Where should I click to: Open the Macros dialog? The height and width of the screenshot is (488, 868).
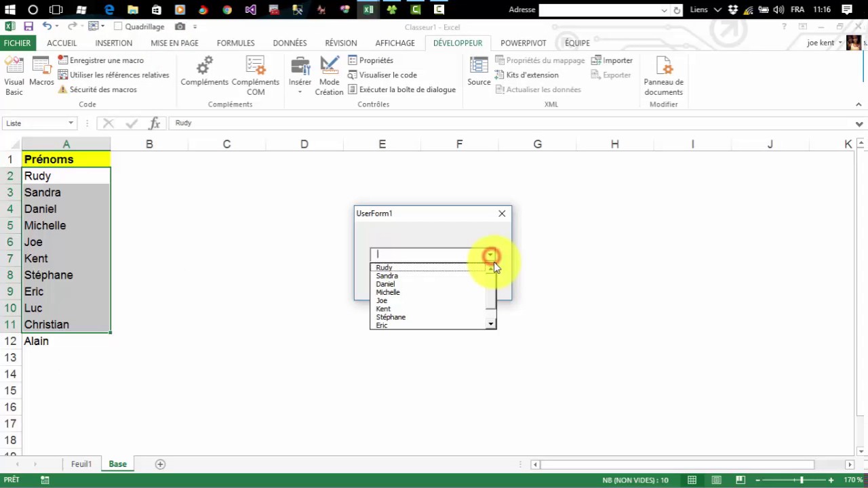[x=41, y=72]
